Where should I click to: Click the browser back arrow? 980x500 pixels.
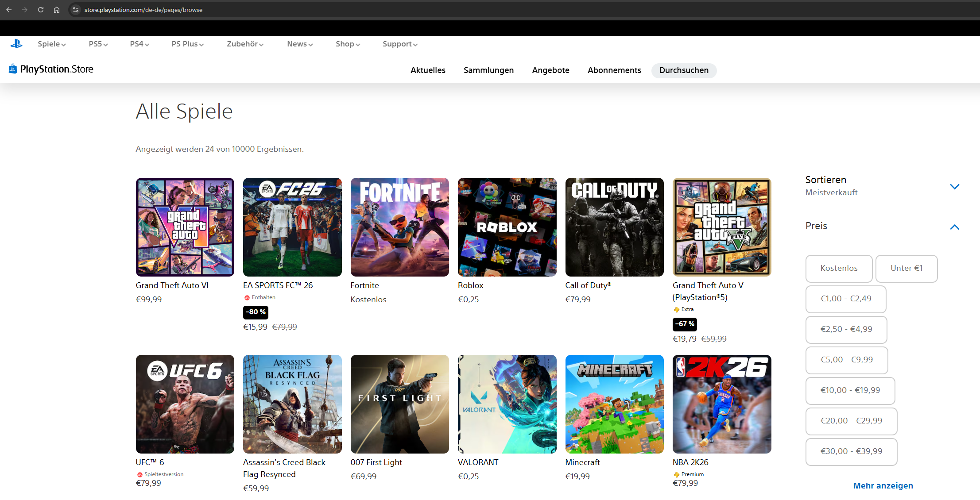click(9, 10)
